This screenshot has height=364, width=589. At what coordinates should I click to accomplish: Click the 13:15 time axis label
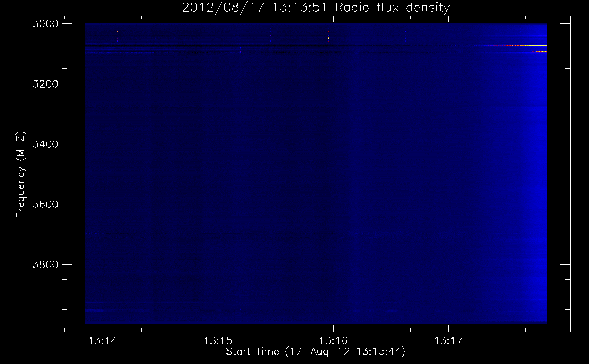[218, 341]
